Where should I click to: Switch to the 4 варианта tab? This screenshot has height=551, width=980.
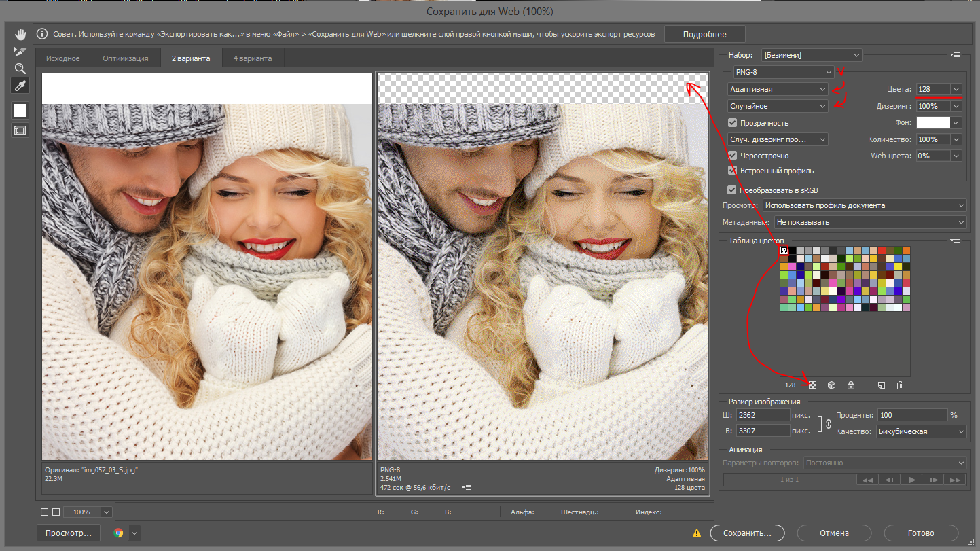(x=253, y=58)
